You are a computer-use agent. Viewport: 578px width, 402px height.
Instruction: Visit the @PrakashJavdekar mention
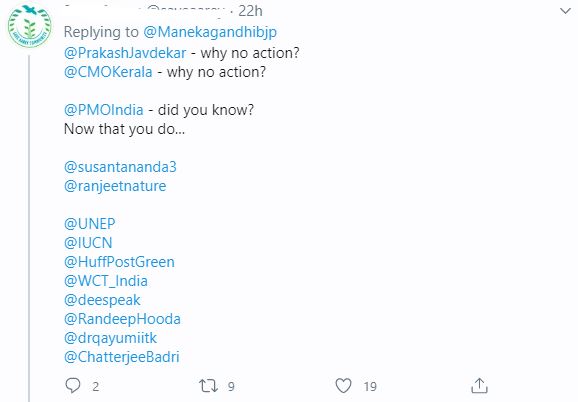click(125, 53)
